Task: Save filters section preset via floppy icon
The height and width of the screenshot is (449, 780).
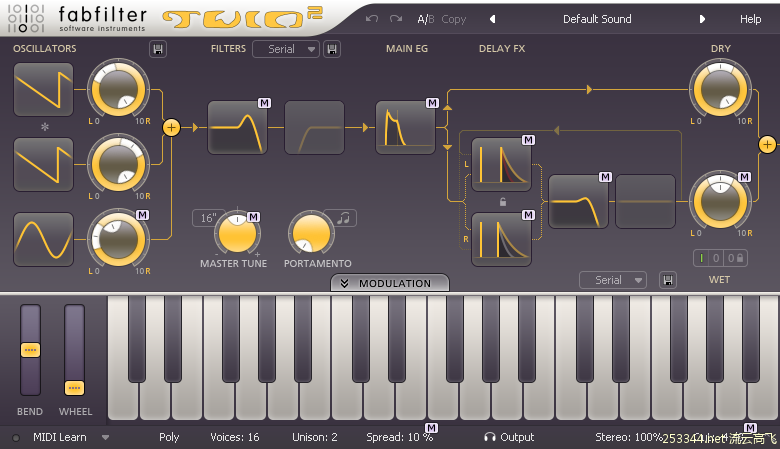Action: coord(332,49)
